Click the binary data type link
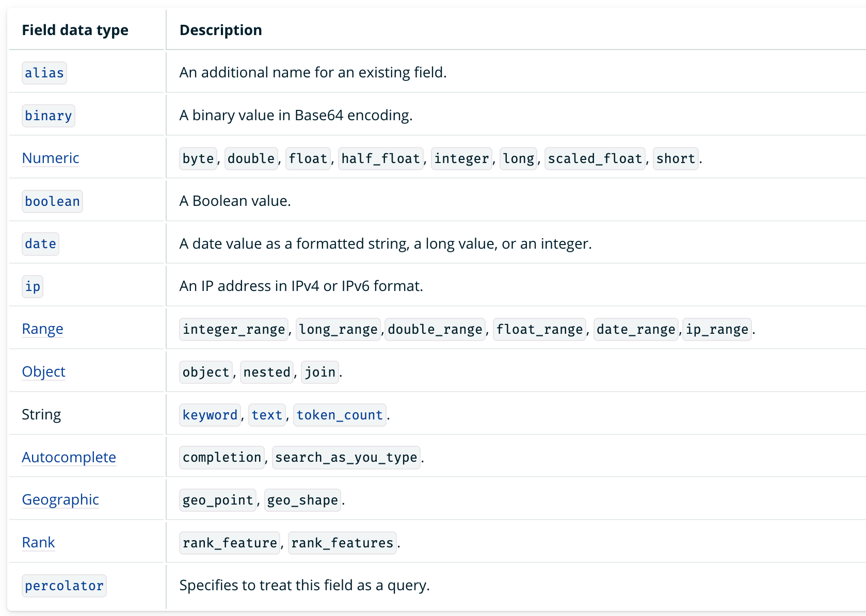The image size is (866, 616). point(49,116)
